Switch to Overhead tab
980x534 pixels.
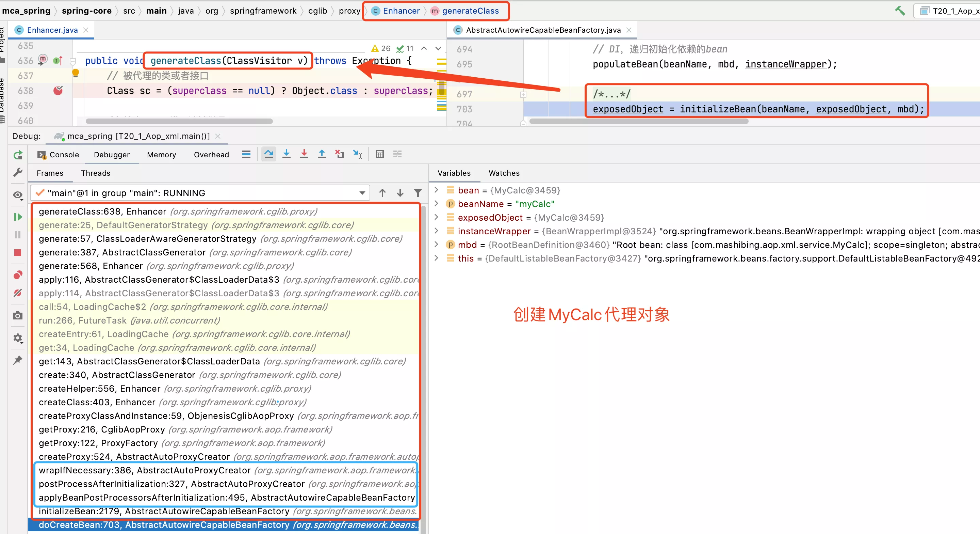click(212, 155)
